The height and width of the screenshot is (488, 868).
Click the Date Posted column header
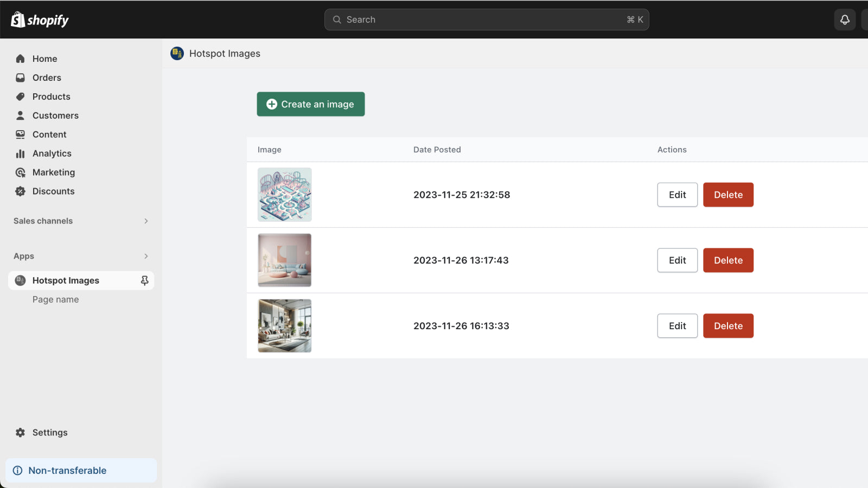pyautogui.click(x=437, y=150)
